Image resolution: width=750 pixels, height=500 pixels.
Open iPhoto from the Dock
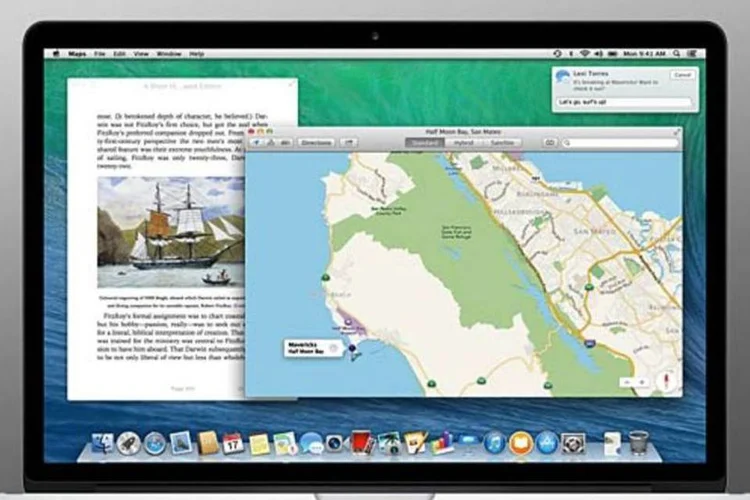389,443
